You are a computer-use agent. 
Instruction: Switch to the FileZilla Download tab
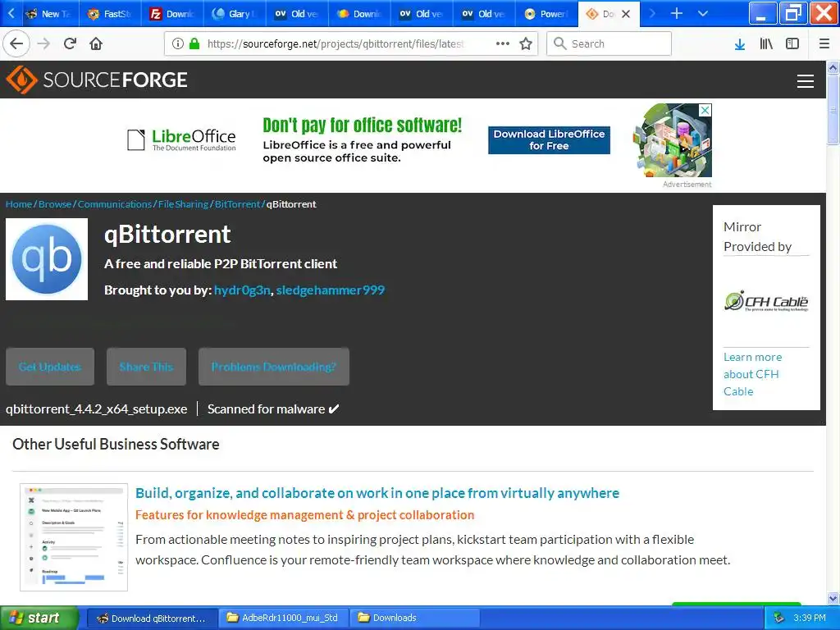[172, 14]
